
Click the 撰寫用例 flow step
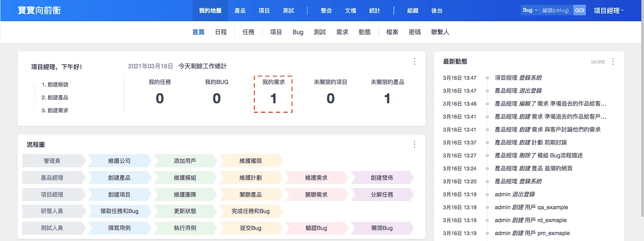point(119,228)
